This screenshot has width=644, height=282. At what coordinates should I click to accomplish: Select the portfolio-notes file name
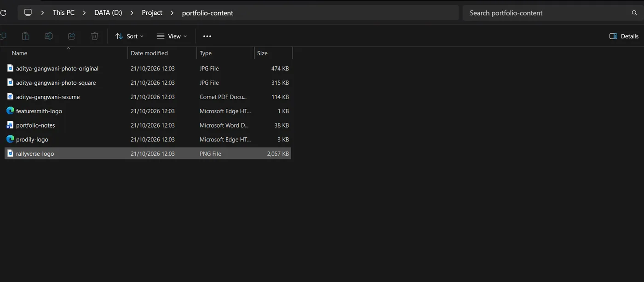coord(35,125)
